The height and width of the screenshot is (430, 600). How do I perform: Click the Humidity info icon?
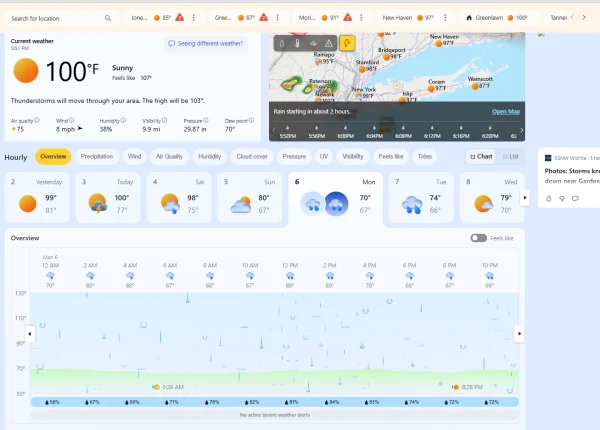click(123, 120)
